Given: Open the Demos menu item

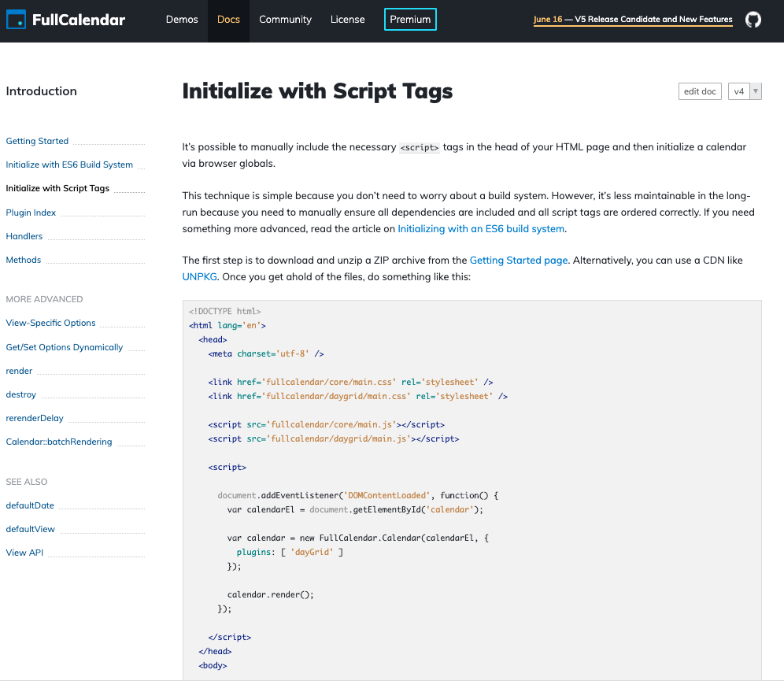Looking at the screenshot, I should point(182,20).
